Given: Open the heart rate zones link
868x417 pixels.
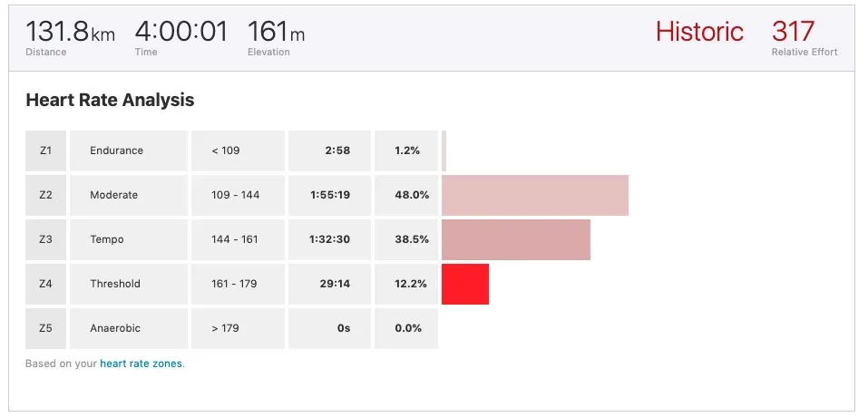Looking at the screenshot, I should (x=141, y=364).
